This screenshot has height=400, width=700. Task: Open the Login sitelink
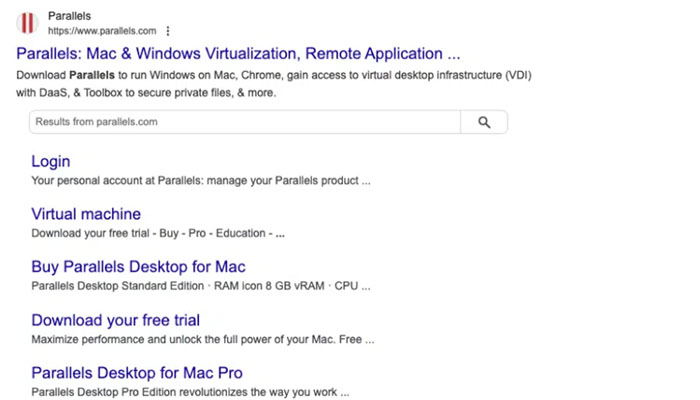tap(51, 161)
